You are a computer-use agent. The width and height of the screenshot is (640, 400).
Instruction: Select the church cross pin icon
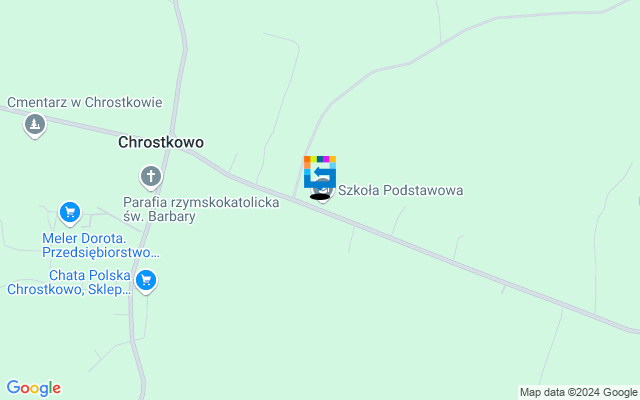(x=151, y=177)
